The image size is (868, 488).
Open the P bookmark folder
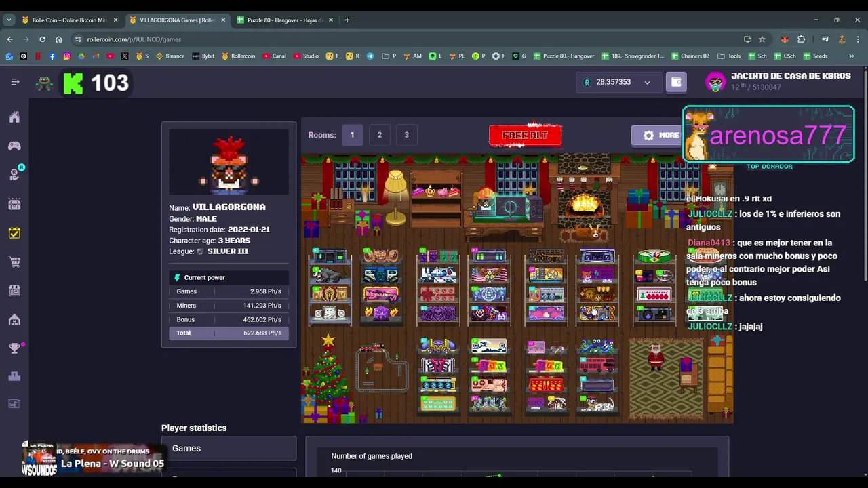tap(389, 56)
